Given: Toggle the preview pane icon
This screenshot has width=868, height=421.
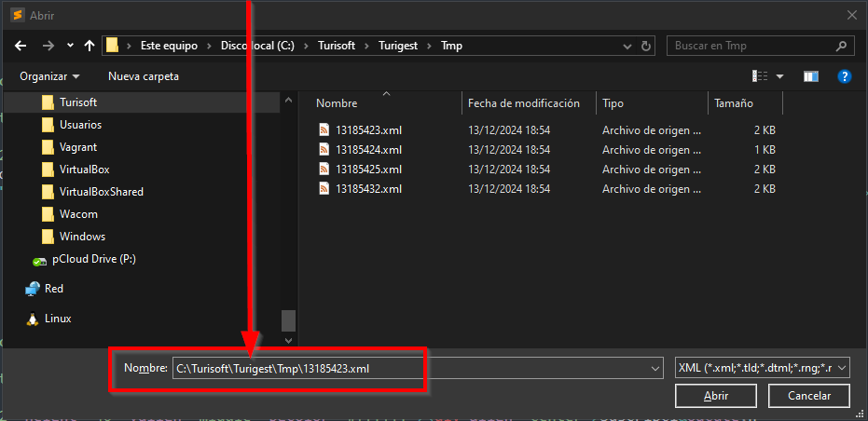Looking at the screenshot, I should click(x=810, y=76).
